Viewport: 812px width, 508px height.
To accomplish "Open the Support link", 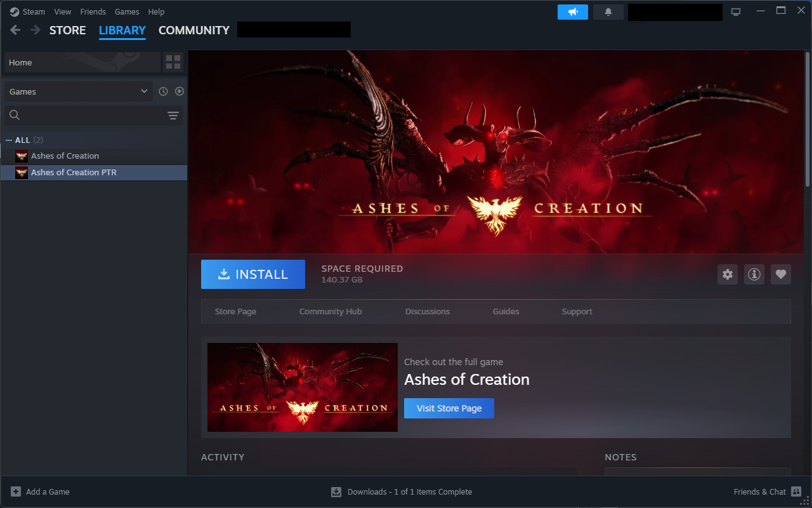I will 577,312.
